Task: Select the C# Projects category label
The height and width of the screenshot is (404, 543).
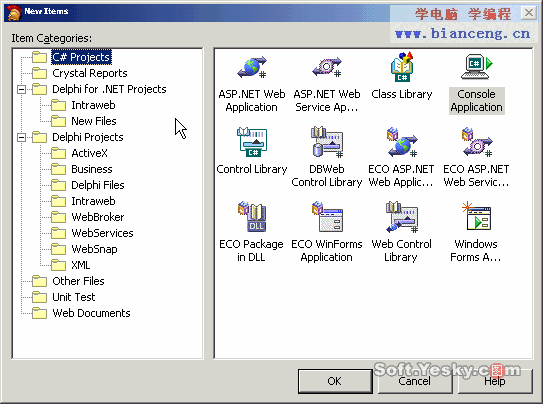Action: point(81,57)
